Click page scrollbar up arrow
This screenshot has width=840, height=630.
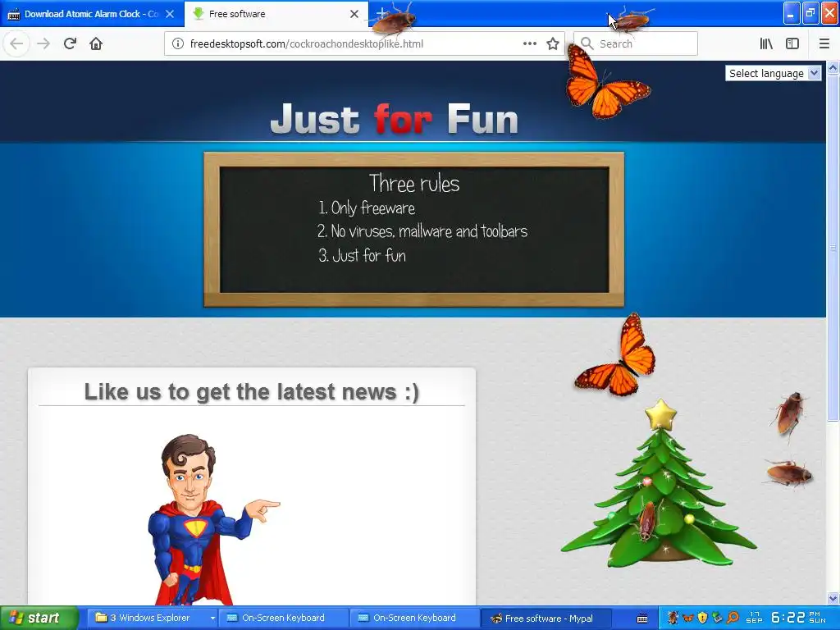[x=833, y=67]
